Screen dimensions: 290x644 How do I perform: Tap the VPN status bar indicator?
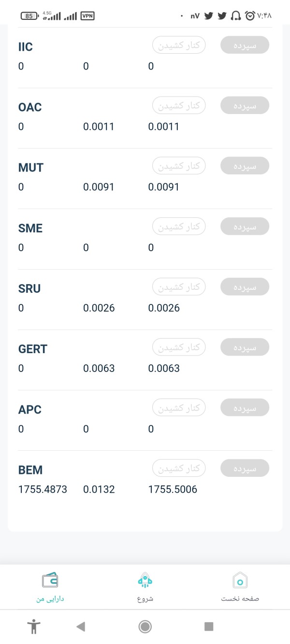click(87, 16)
